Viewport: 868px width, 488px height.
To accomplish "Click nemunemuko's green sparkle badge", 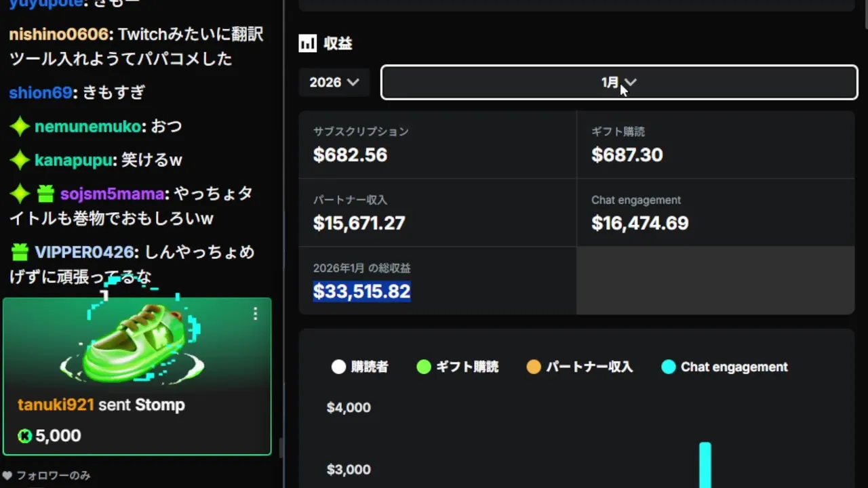I will click(20, 127).
